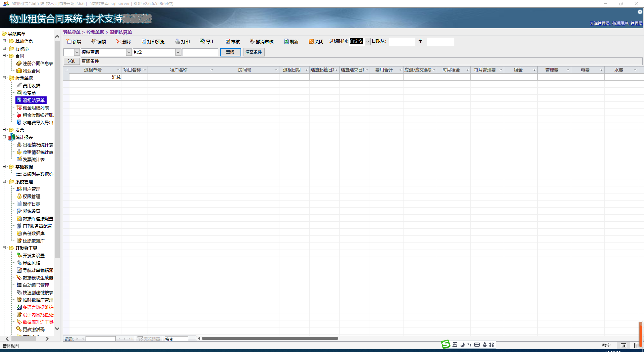Expand the 发票 tree folder

click(4, 130)
